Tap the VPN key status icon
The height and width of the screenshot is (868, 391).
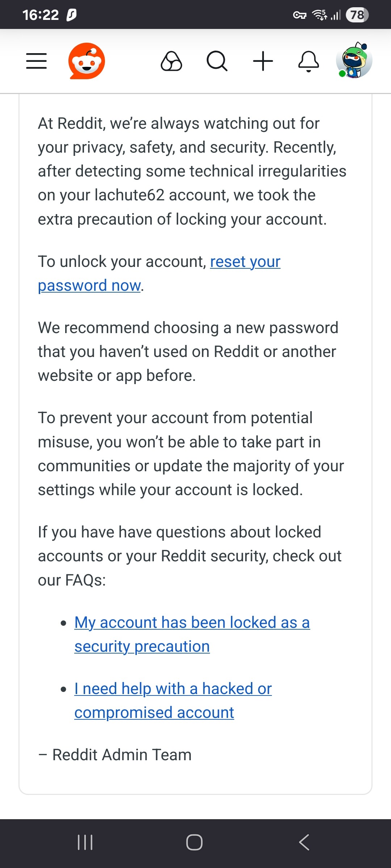[x=299, y=15]
